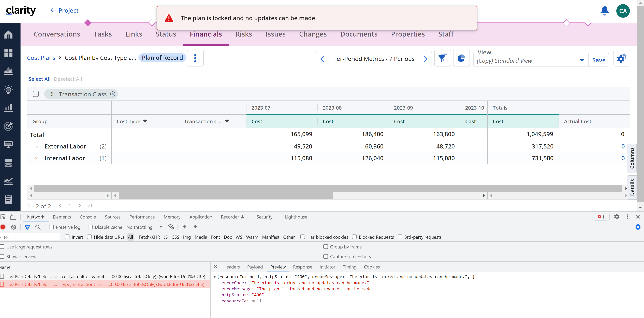Go to Home in the left sidebar
The height and width of the screenshot is (318, 644).
coord(8,35)
